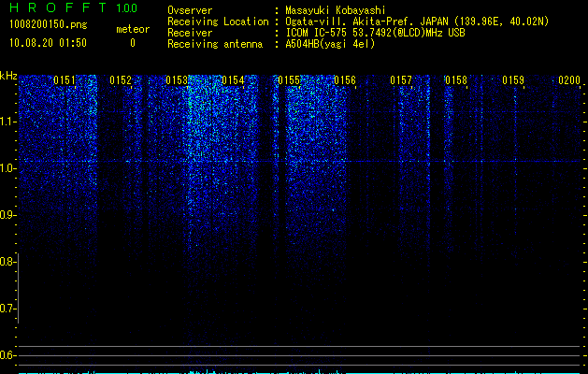Click time marker 0155

[x=289, y=80]
